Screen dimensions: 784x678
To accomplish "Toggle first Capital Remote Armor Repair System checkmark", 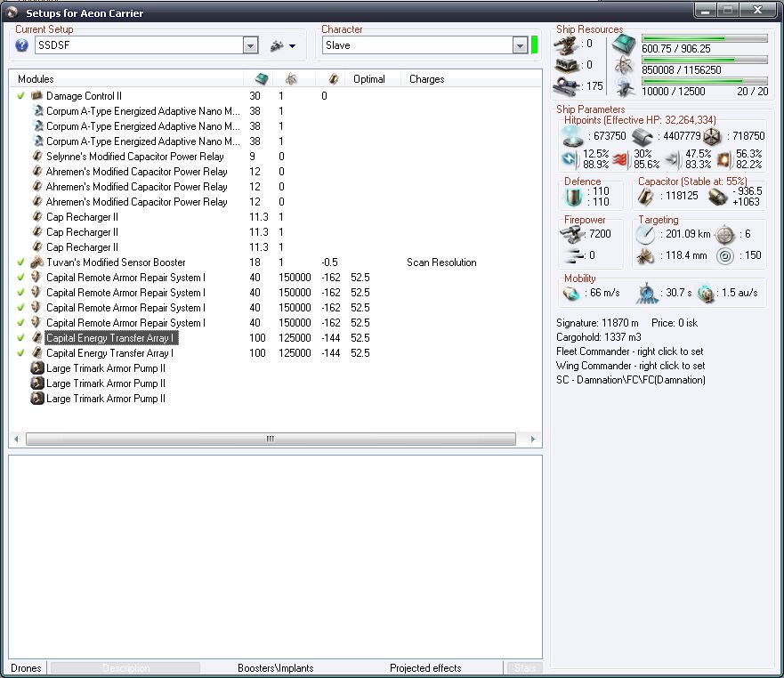I will tap(20, 277).
